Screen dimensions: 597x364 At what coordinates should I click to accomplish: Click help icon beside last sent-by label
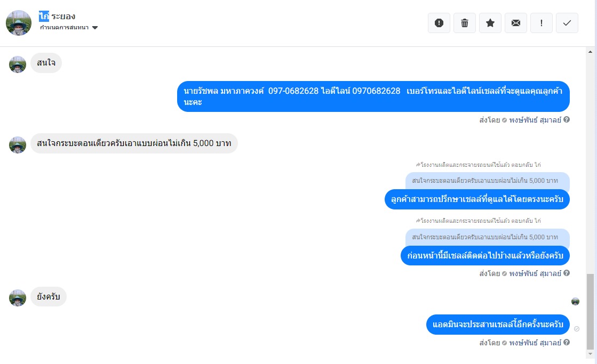(x=567, y=342)
